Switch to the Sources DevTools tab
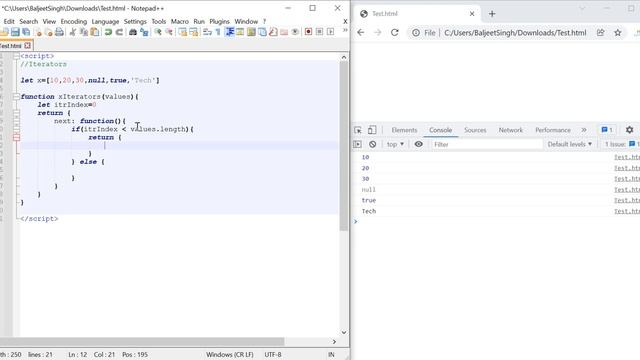 click(x=475, y=130)
